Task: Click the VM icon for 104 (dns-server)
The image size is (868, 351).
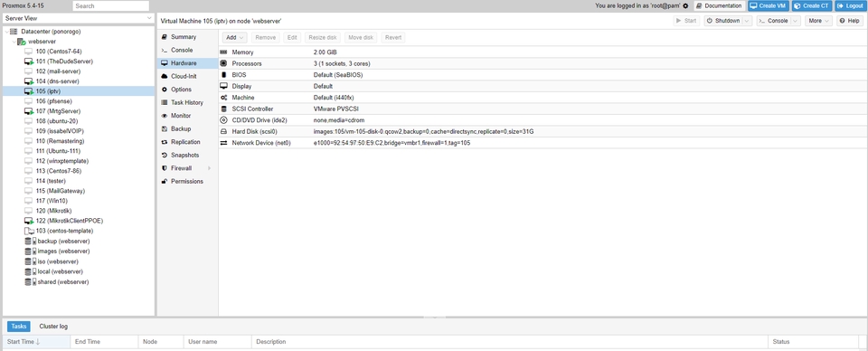Action: [29, 81]
